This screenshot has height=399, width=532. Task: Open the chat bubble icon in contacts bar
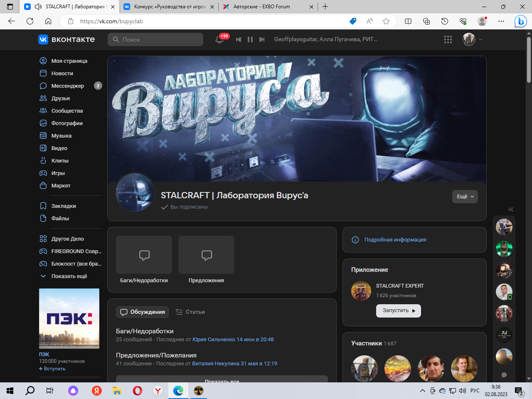(x=504, y=374)
